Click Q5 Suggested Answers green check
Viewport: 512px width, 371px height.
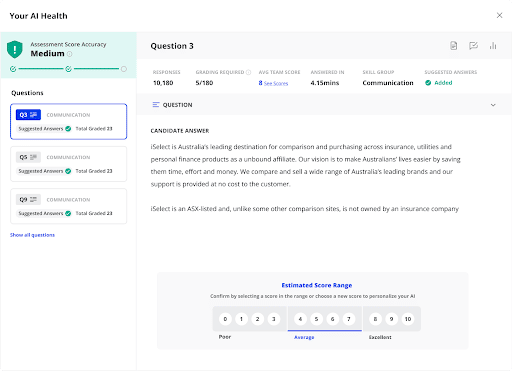68,171
